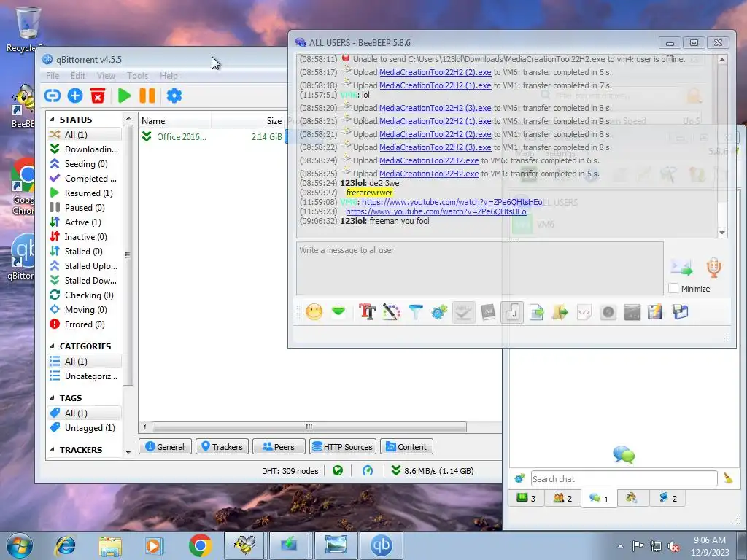Click the dark window icon in chat toolbar
The width and height of the screenshot is (747, 560).
(632, 312)
